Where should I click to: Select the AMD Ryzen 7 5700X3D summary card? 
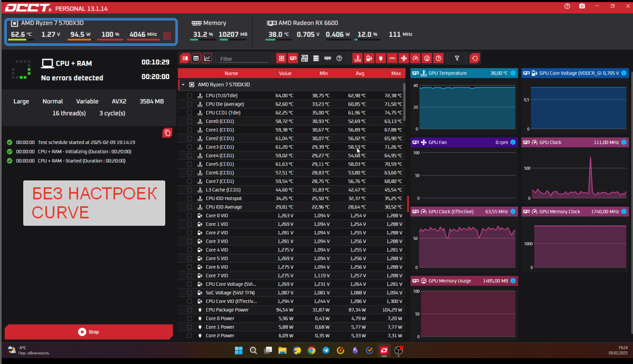91,32
